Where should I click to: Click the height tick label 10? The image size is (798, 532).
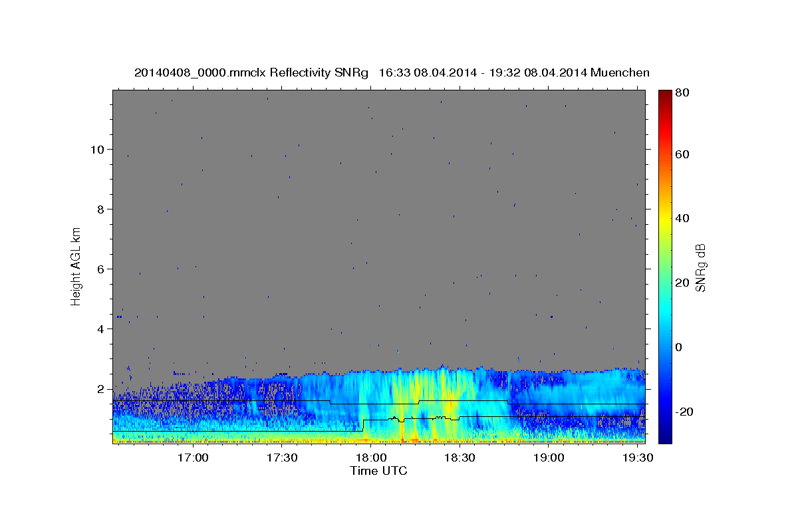coord(98,149)
